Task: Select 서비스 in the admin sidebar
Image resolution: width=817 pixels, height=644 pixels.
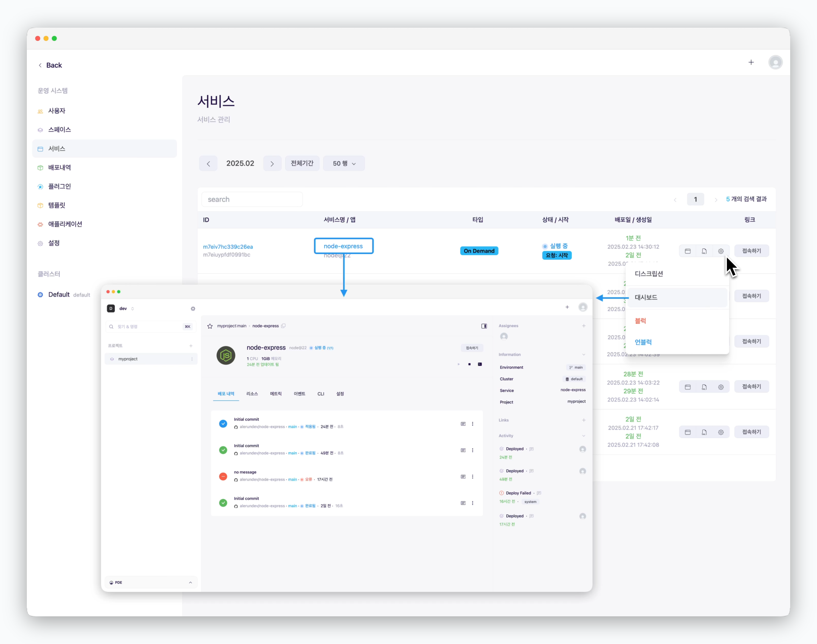Action: point(104,148)
